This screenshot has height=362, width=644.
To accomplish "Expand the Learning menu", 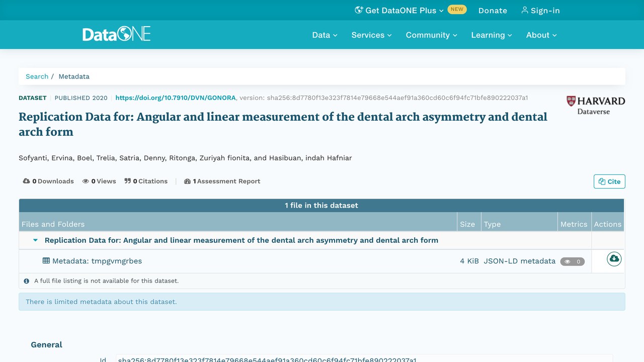I will click(492, 35).
